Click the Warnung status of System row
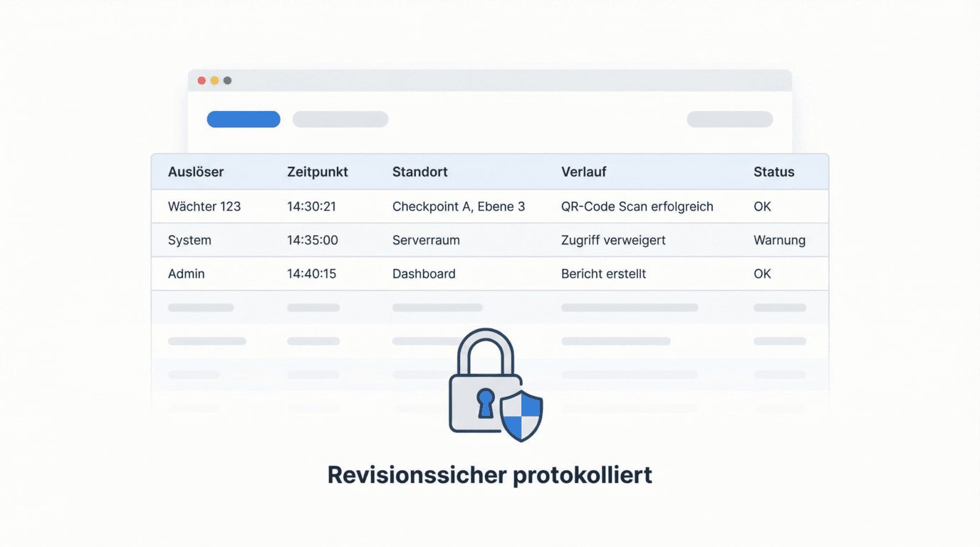The image size is (980, 547). click(780, 240)
